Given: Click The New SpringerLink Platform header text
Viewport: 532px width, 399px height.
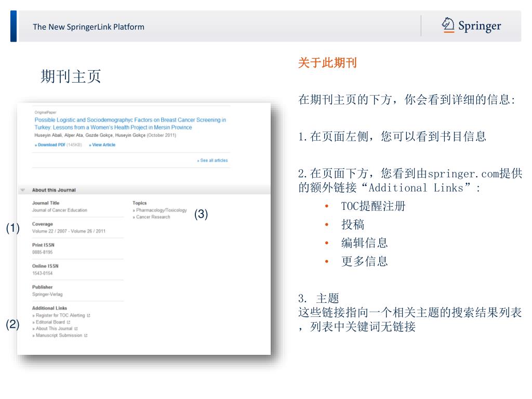Looking at the screenshot, I should 88,27.
